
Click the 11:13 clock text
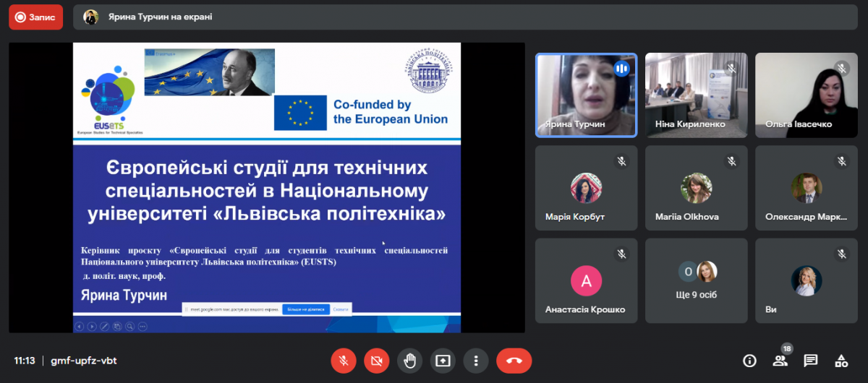coord(25,361)
